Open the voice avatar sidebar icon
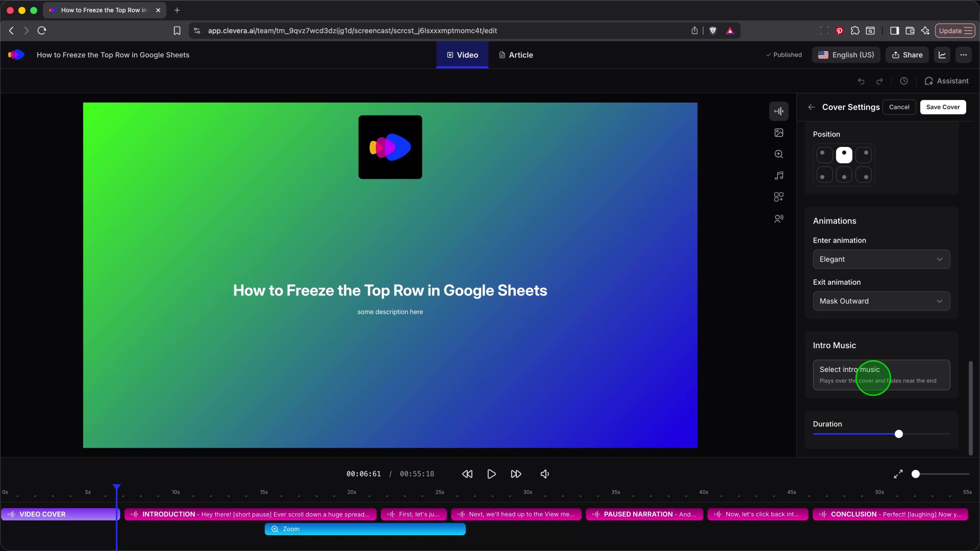The height and width of the screenshot is (551, 980). 779,218
